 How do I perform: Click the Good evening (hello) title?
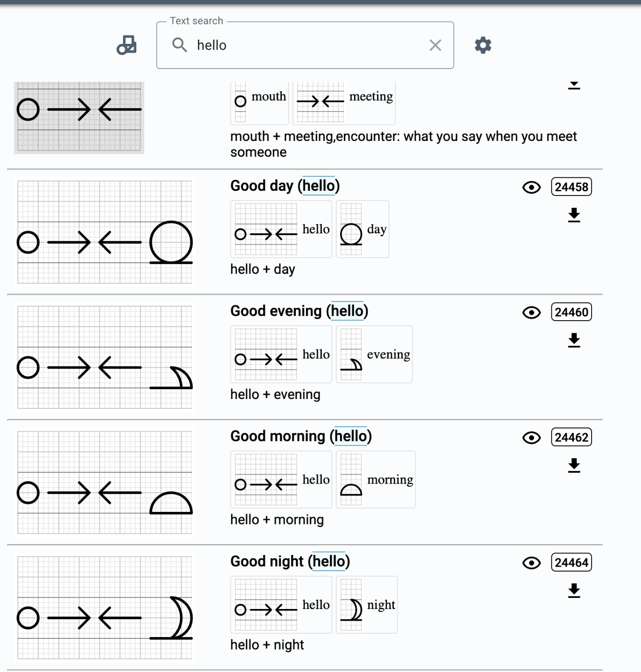[299, 311]
